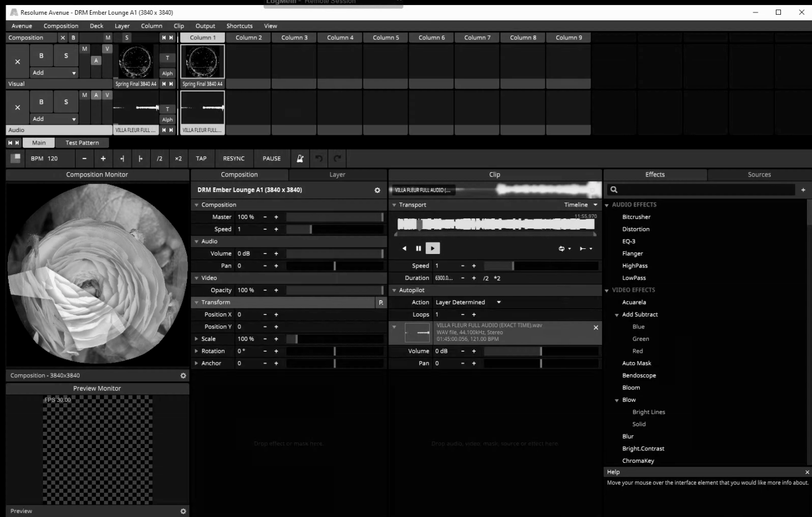The image size is (812, 517).
Task: Expand the Rotation parameter in Transform
Action: click(x=197, y=351)
